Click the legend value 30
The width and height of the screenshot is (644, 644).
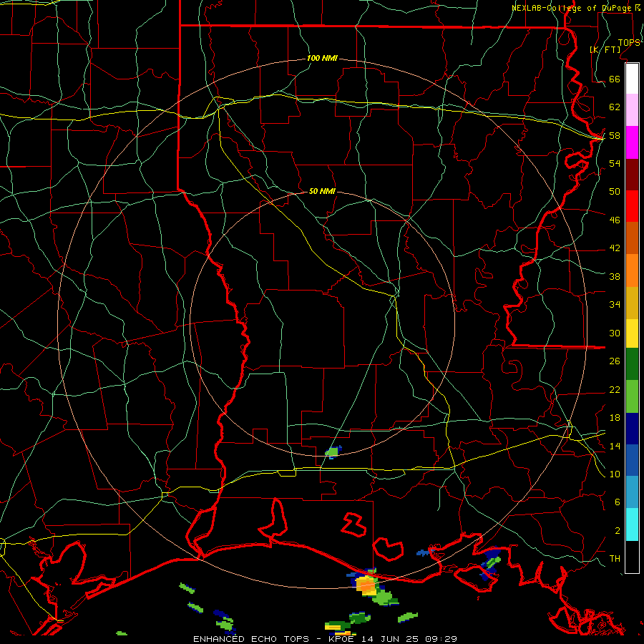tap(615, 333)
